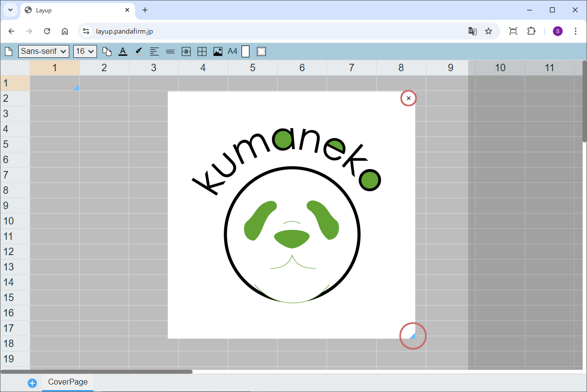Add a new sheet with the plus button
Viewport: 587px width, 392px height.
(x=32, y=383)
